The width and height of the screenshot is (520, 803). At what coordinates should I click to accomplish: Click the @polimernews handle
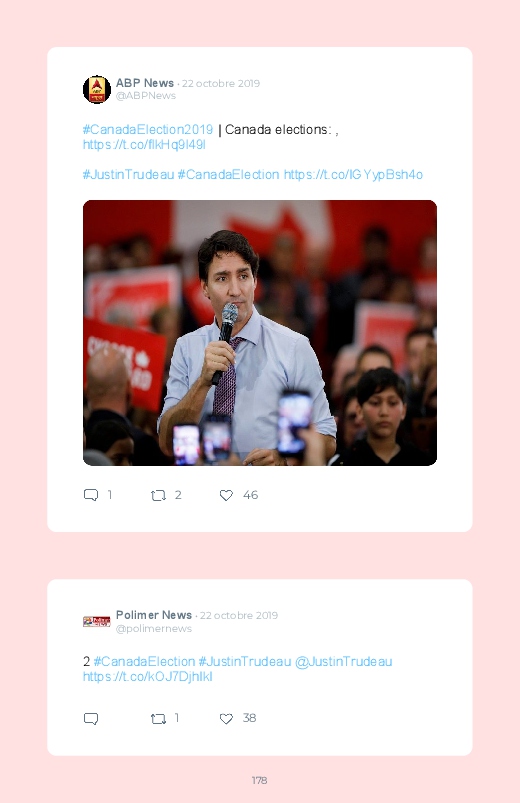154,628
